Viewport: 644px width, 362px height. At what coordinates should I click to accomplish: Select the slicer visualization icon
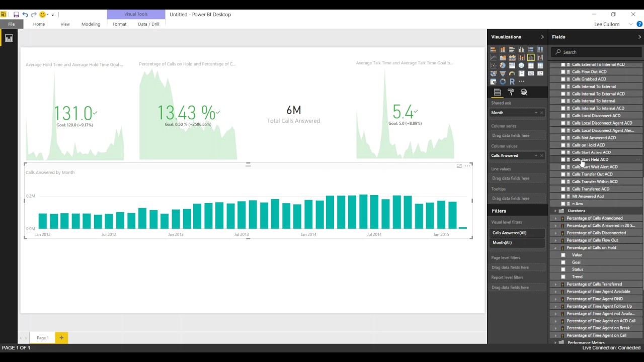493,81
